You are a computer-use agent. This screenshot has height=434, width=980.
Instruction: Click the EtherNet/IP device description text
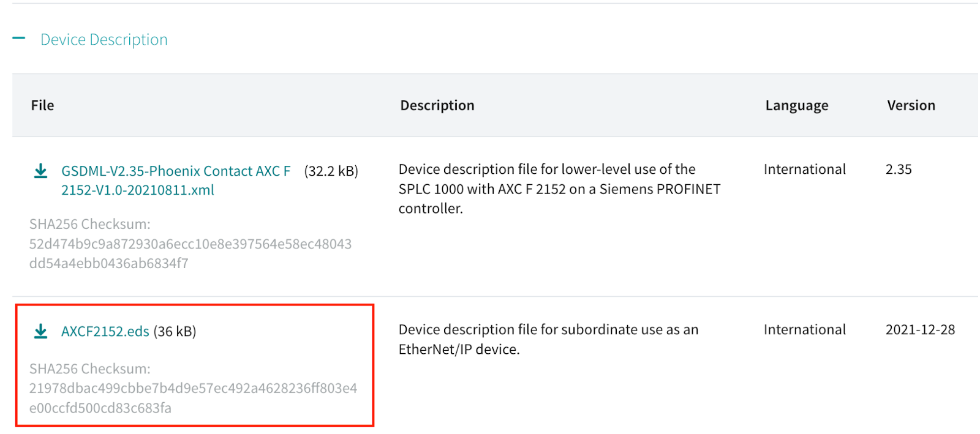tap(548, 339)
